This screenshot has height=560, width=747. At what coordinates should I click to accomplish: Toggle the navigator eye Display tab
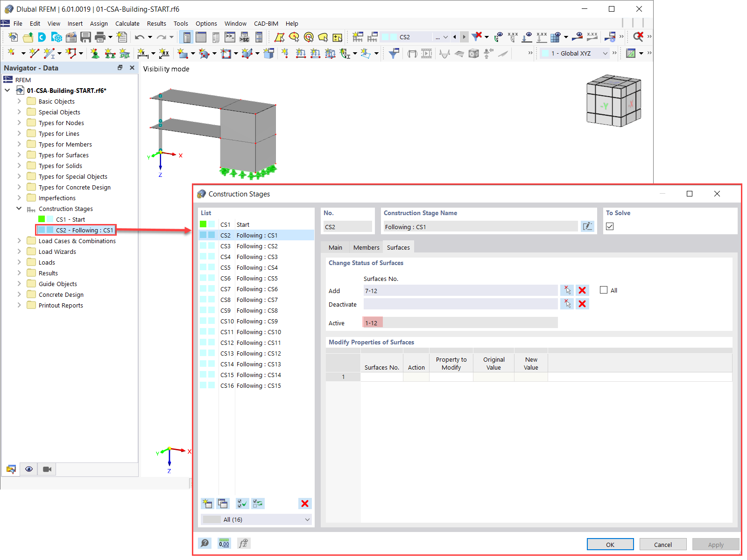(29, 469)
